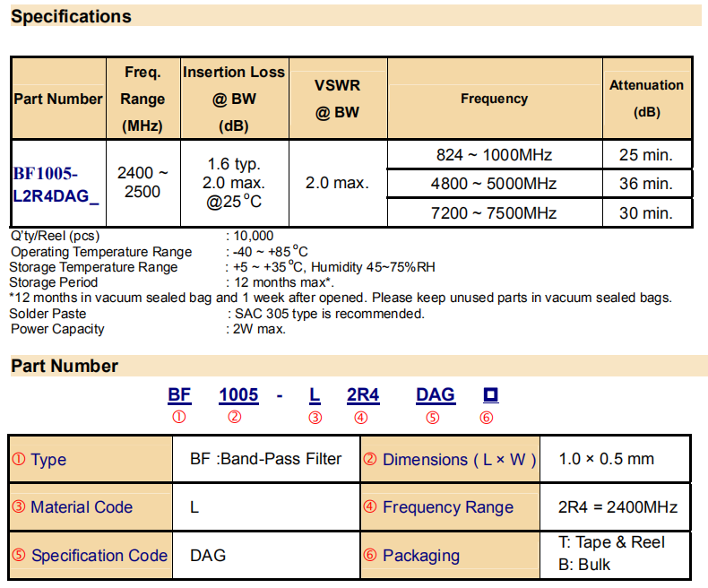The width and height of the screenshot is (708, 588).
Task: Click the "2400 ~ 2500" frequency range cell
Action: 142,183
